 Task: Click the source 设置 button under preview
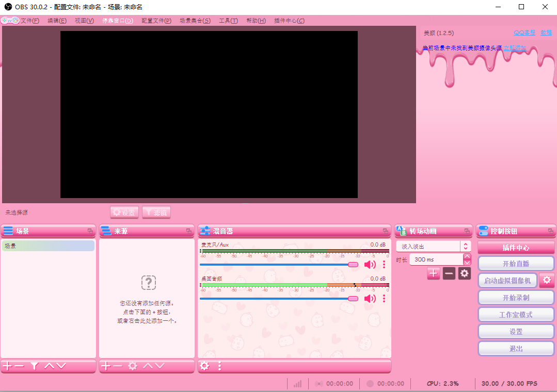pos(124,213)
